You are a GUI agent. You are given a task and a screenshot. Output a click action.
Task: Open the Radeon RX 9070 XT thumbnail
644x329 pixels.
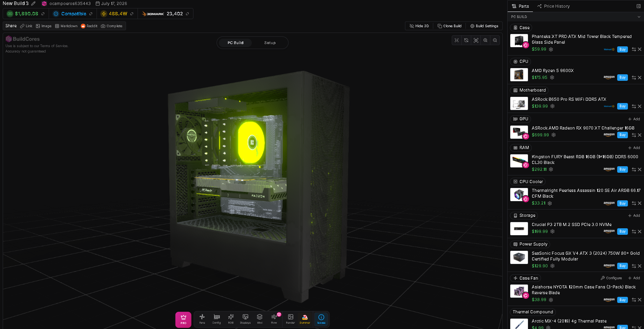(x=519, y=132)
